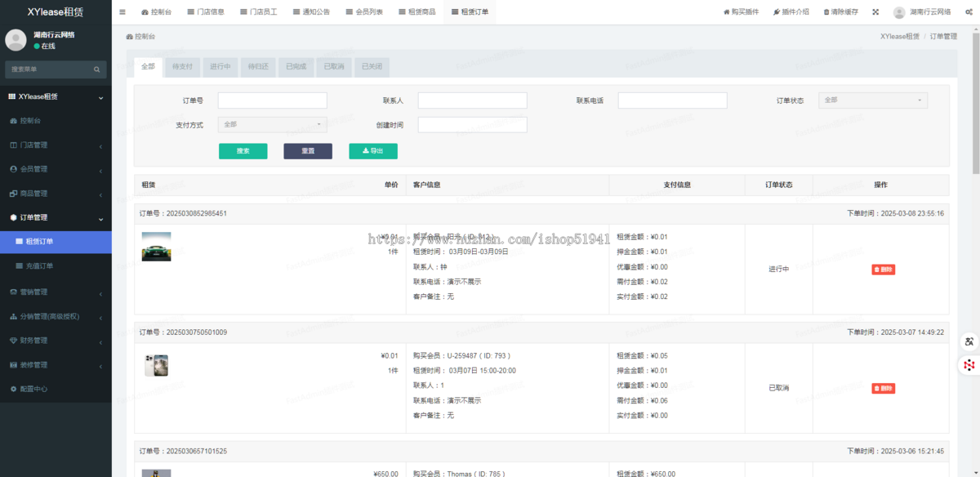The width and height of the screenshot is (980, 477).
Task: Switch to the 控制台 top tab
Action: pyautogui.click(x=156, y=12)
